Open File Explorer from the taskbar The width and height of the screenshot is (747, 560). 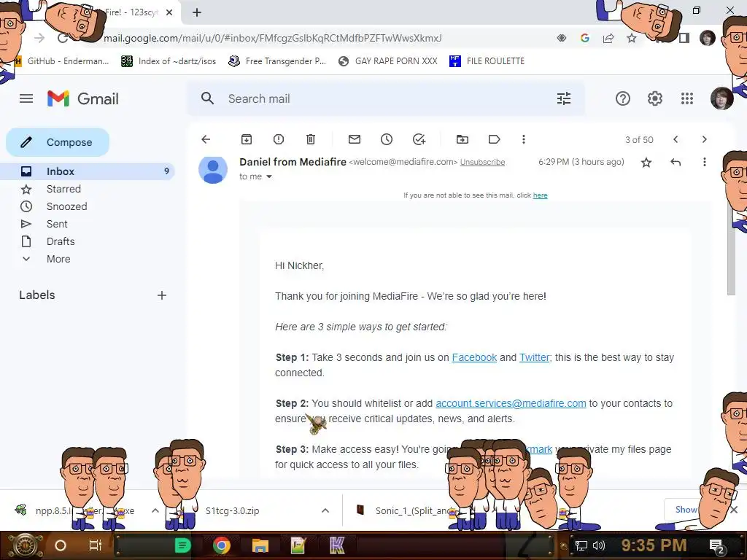260,545
